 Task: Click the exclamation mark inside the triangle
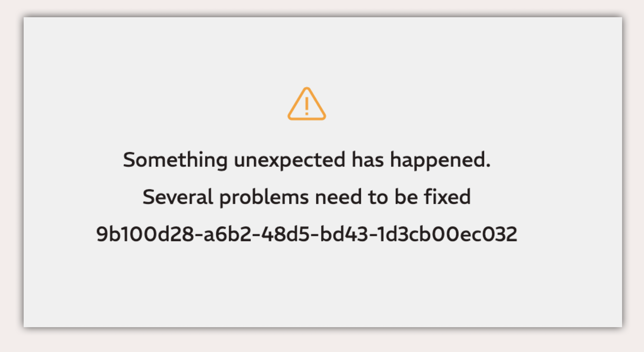[x=307, y=106]
